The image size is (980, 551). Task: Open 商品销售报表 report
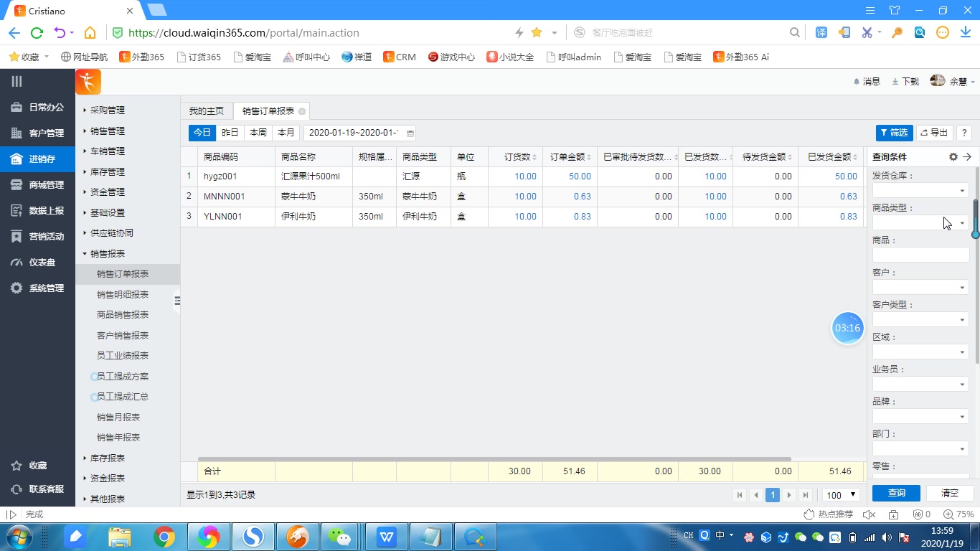(x=123, y=315)
